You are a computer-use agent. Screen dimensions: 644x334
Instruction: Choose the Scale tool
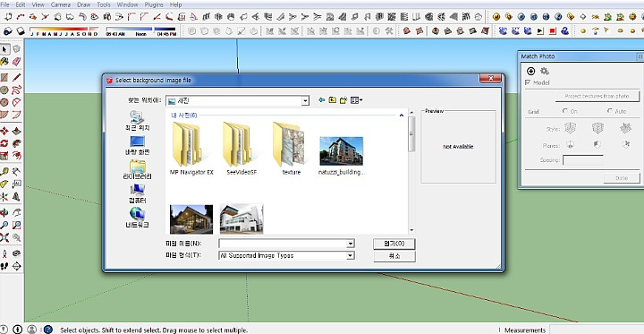click(4, 156)
